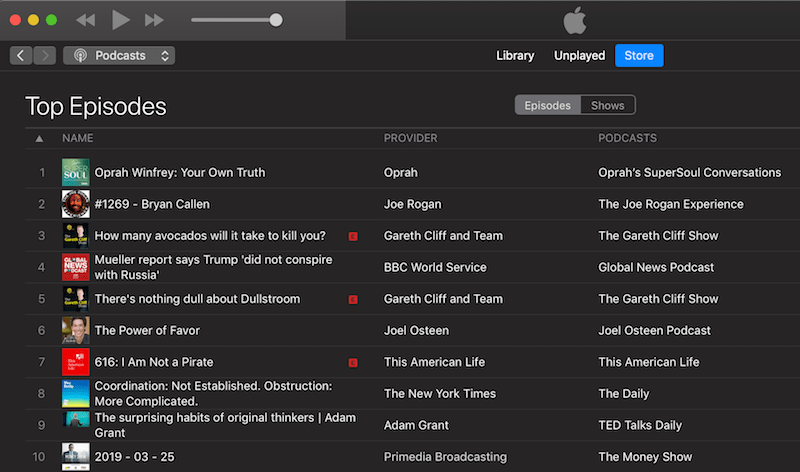Click provider 'Adam Grant'
Viewport: 800px width, 472px height.
click(x=416, y=425)
